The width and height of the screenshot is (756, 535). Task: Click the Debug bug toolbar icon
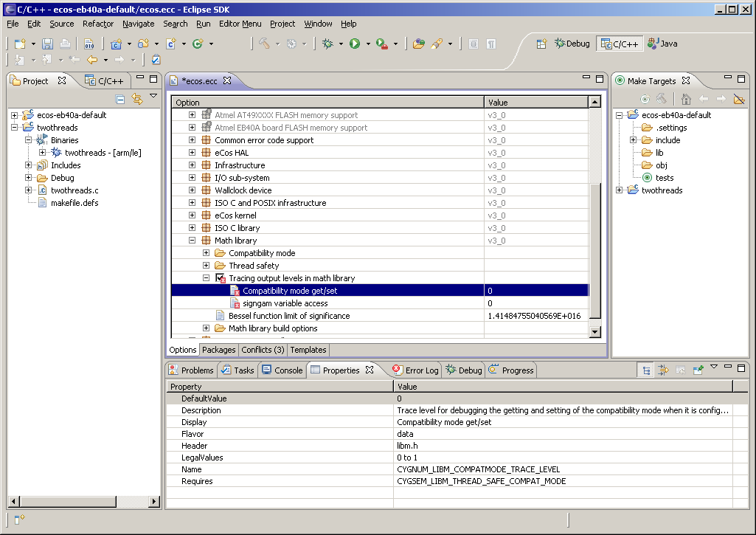[327, 44]
